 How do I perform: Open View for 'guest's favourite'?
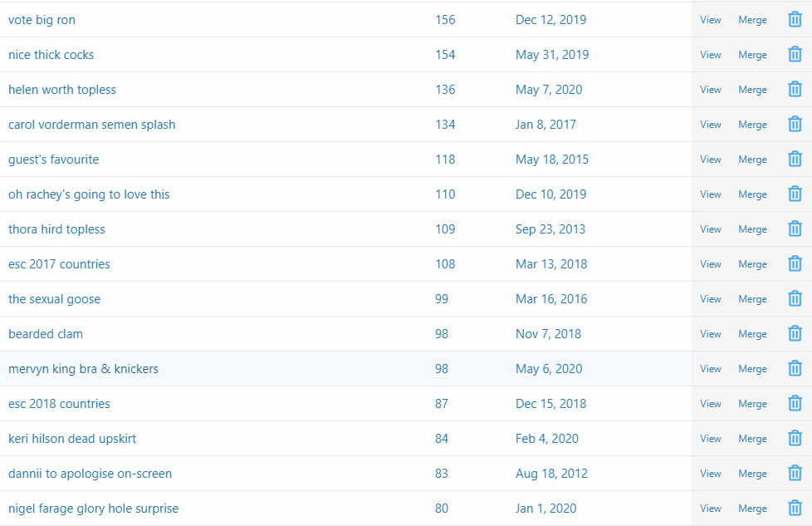[x=711, y=159]
